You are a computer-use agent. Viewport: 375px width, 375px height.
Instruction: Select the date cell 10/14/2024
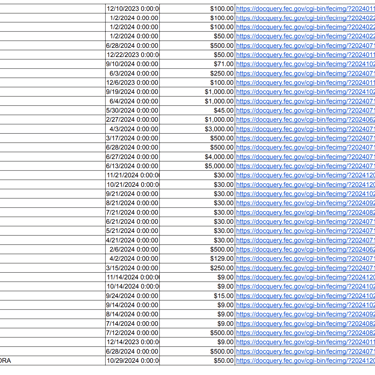133,286
